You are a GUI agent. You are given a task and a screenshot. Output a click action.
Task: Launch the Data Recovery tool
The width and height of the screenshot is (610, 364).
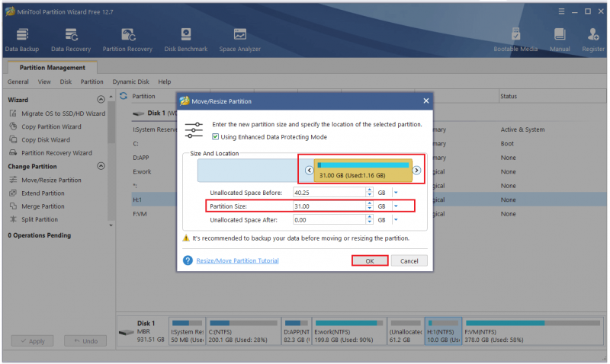71,40
